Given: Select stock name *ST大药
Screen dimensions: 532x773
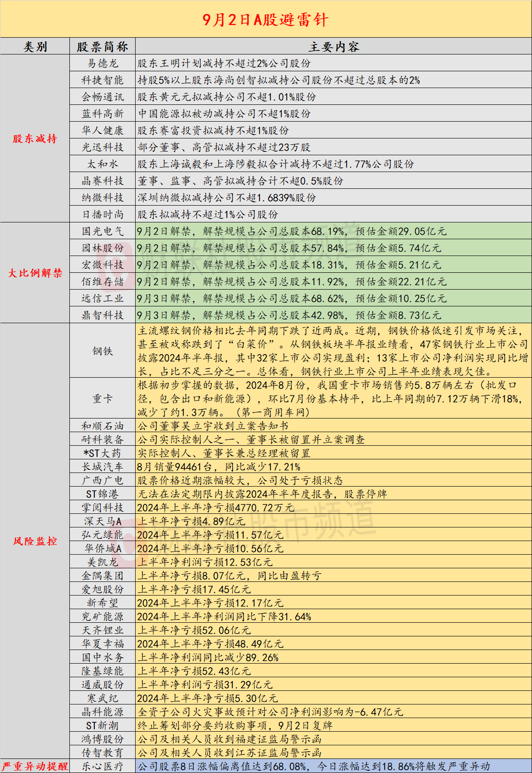Looking at the screenshot, I should (x=102, y=453).
